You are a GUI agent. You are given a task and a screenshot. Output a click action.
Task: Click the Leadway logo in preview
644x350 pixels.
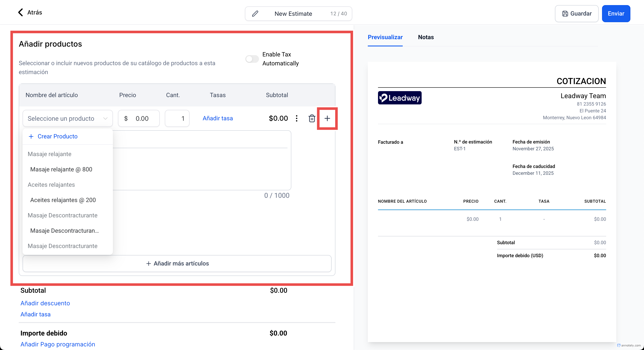[400, 98]
